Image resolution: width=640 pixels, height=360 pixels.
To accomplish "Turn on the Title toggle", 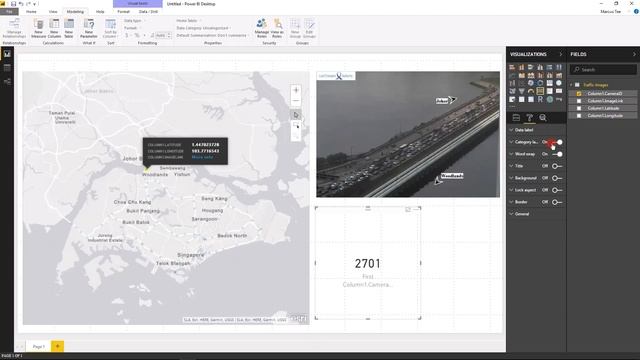I will point(557,166).
